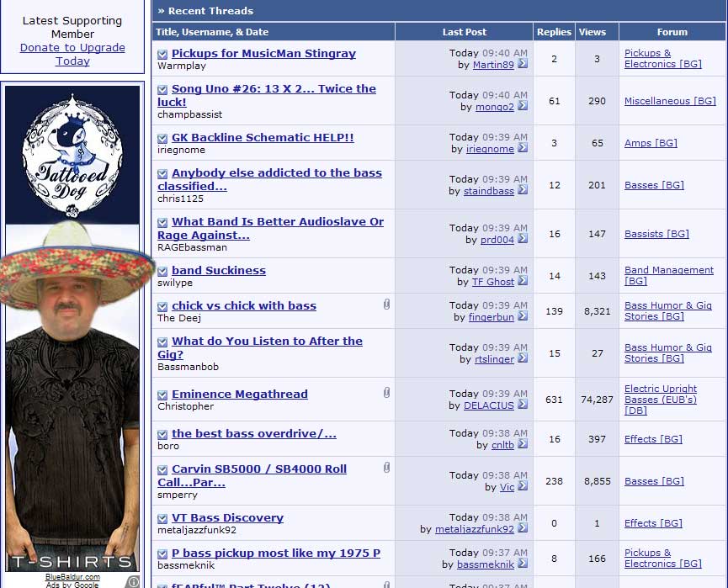
Task: Go to last post arrow next to Martin89
Action: click(x=523, y=64)
